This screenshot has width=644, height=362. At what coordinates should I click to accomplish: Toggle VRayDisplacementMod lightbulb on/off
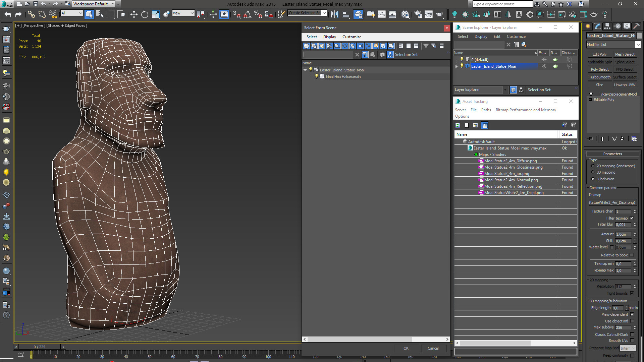591,94
